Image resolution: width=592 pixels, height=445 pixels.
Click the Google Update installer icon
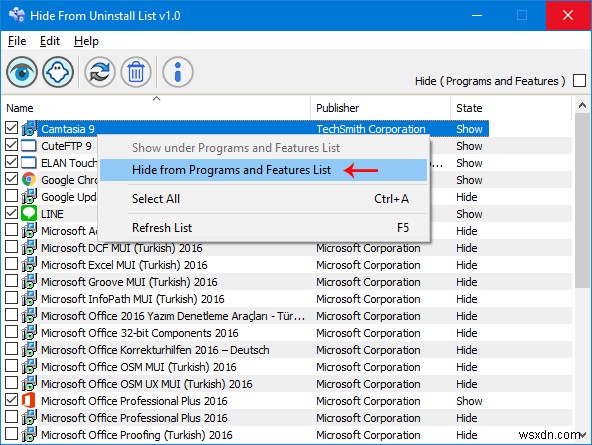pyautogui.click(x=29, y=196)
